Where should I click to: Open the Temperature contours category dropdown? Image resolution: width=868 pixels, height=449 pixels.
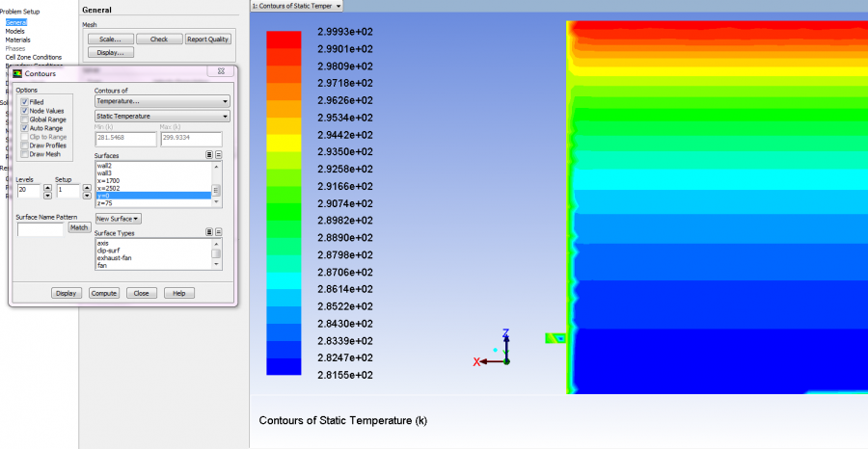[162, 101]
